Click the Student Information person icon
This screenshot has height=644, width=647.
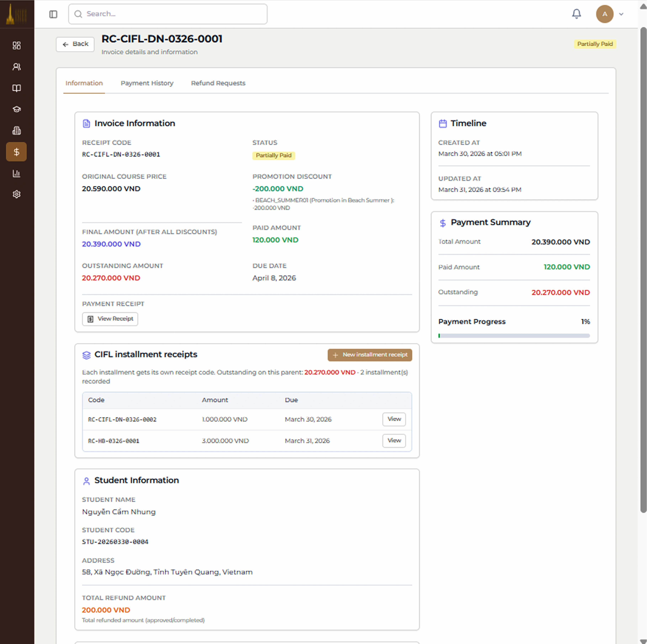[x=86, y=481]
